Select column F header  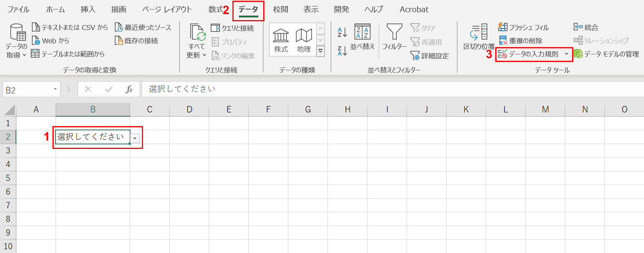click(268, 109)
